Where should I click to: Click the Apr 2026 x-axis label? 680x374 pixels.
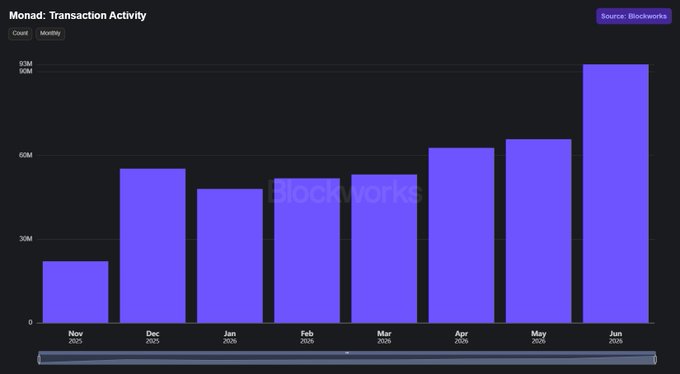461,337
